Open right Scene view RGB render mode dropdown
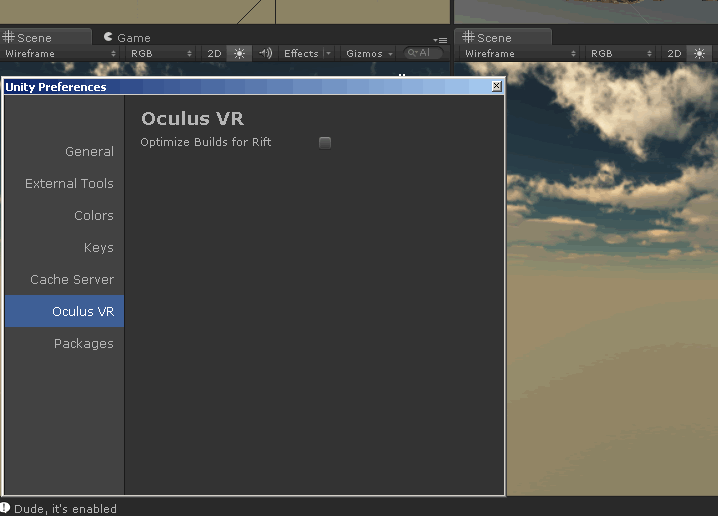The height and width of the screenshot is (516, 718). pos(620,54)
